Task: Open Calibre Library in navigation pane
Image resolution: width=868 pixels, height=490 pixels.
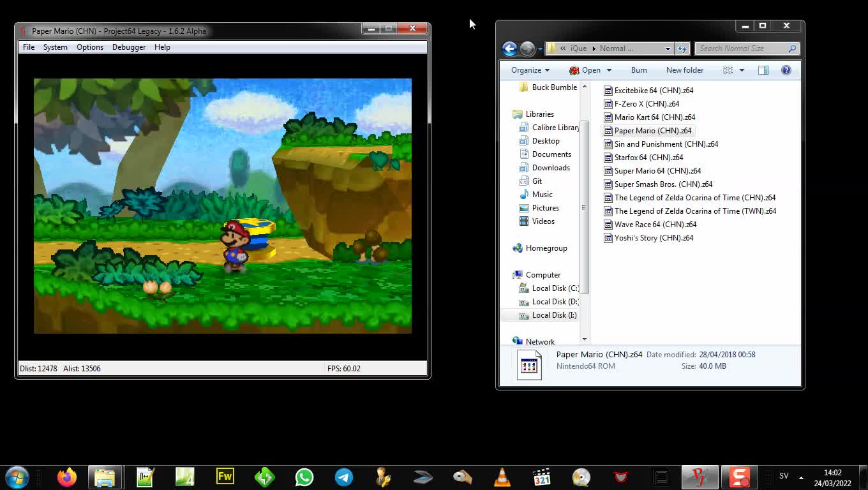Action: coord(549,128)
